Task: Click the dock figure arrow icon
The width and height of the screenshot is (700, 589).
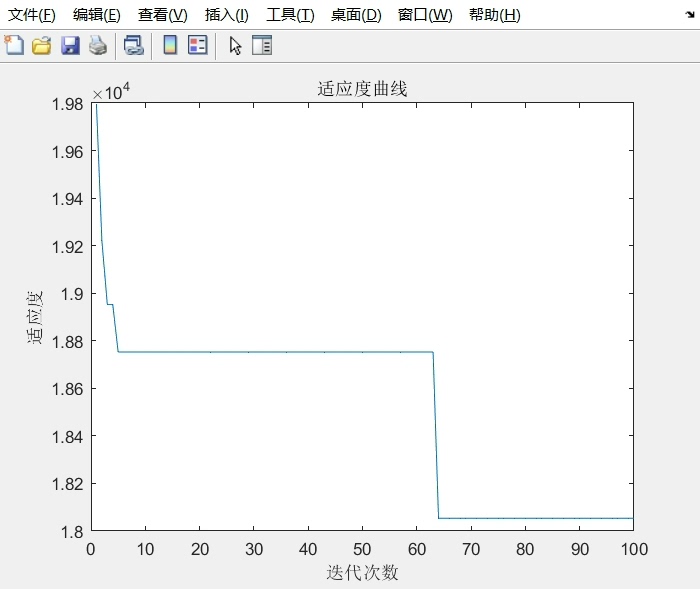Action: point(690,15)
